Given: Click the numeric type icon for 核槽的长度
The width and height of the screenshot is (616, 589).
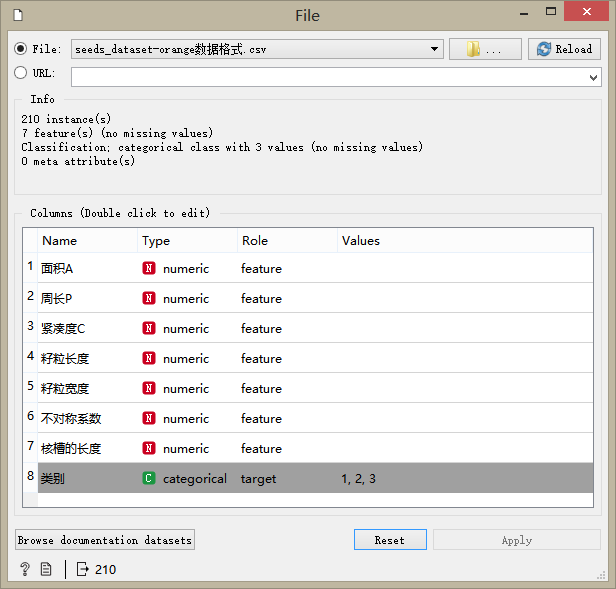Looking at the screenshot, I should click(x=149, y=448).
